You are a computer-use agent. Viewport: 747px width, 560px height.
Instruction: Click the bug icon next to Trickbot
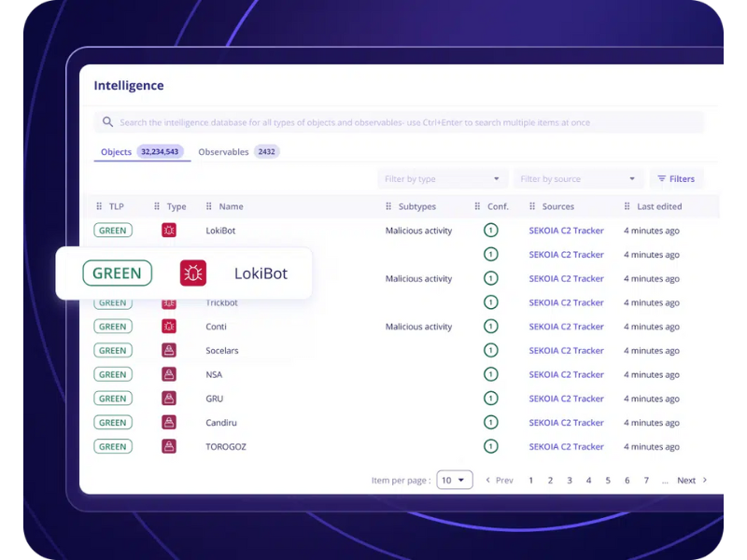tap(170, 302)
